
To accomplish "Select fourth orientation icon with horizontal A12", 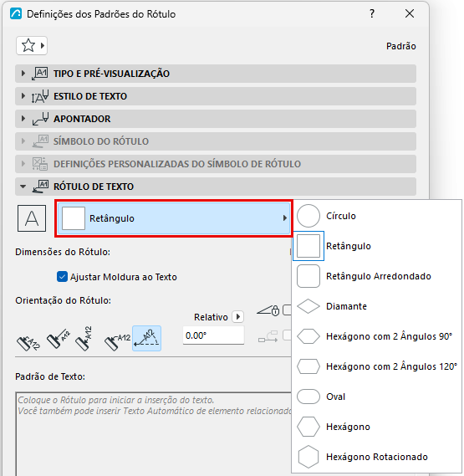I will tap(117, 342).
